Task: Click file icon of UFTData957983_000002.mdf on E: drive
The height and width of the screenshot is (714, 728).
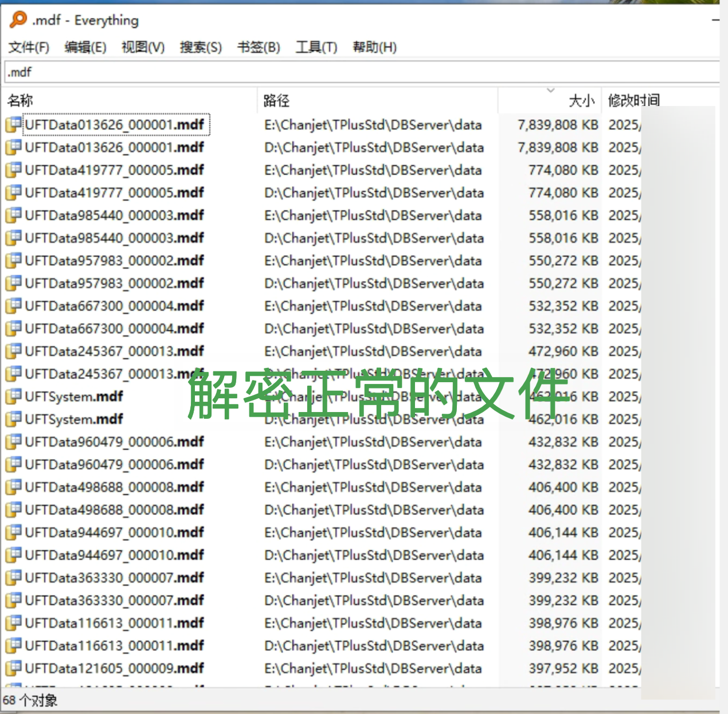Action: click(13, 260)
